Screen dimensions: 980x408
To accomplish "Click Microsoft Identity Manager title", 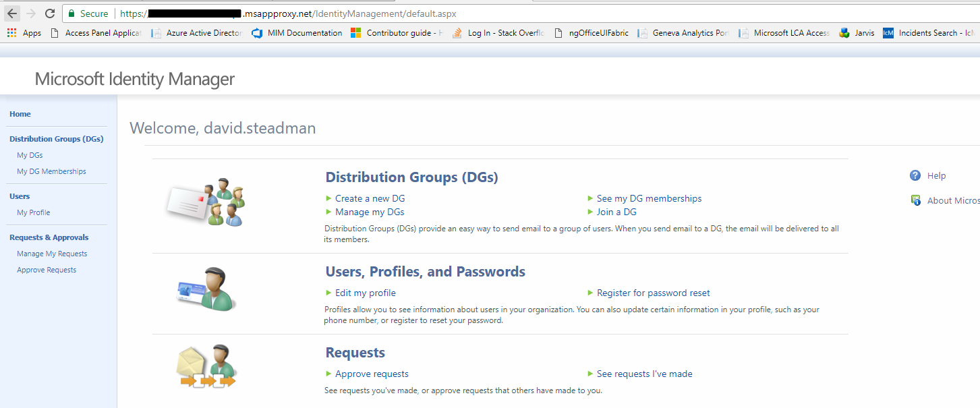I will (135, 79).
